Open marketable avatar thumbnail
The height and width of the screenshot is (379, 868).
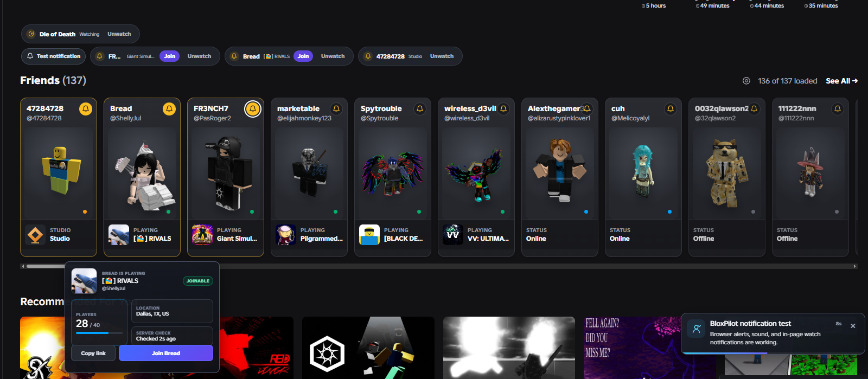(309, 174)
